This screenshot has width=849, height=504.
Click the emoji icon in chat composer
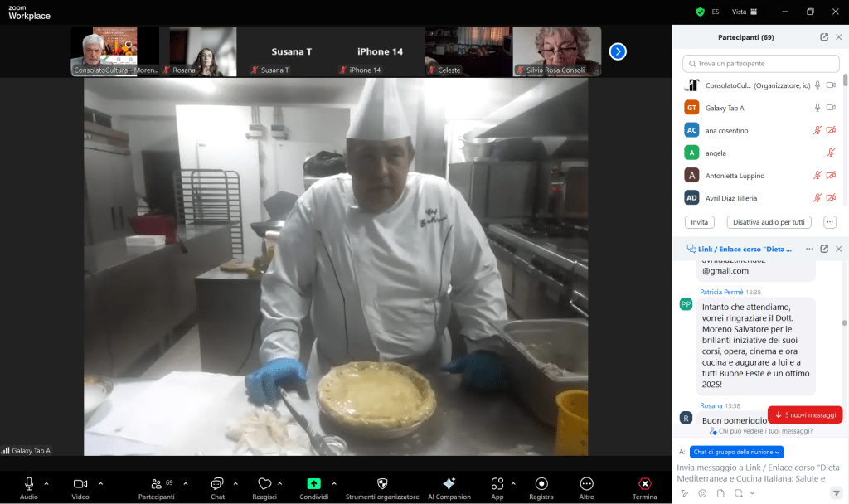pos(702,493)
